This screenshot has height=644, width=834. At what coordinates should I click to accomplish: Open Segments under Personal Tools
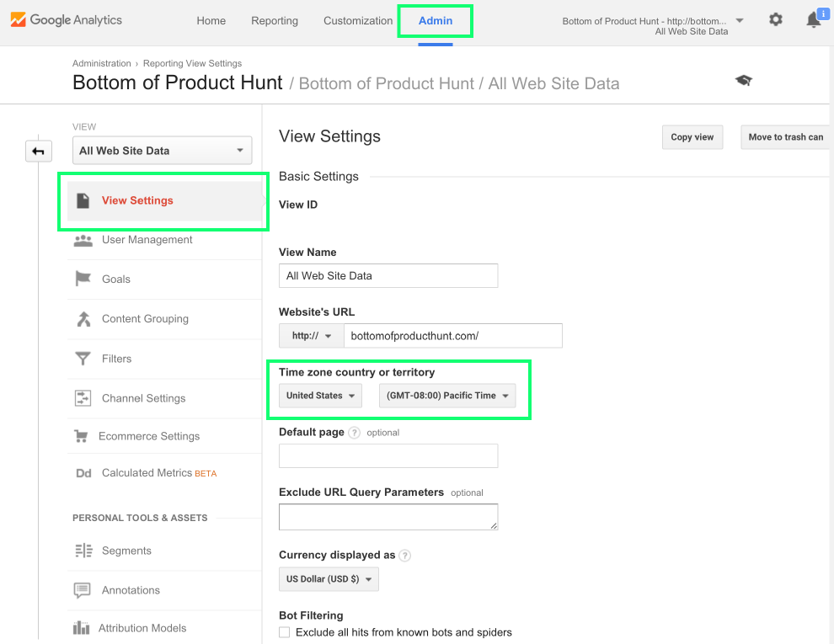[165, 551]
